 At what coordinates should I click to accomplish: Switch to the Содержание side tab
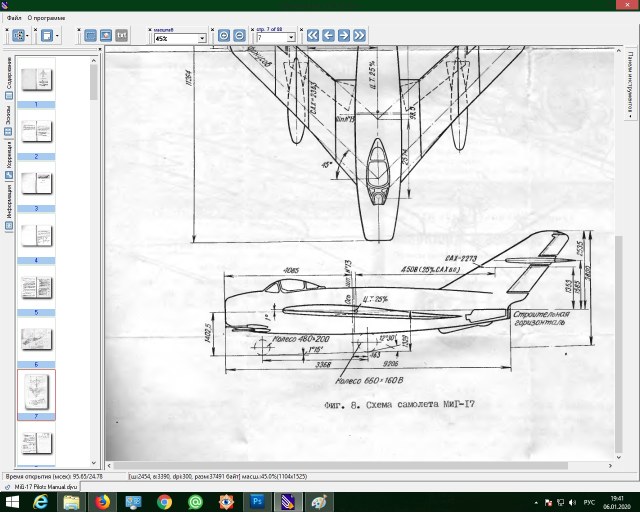8,82
